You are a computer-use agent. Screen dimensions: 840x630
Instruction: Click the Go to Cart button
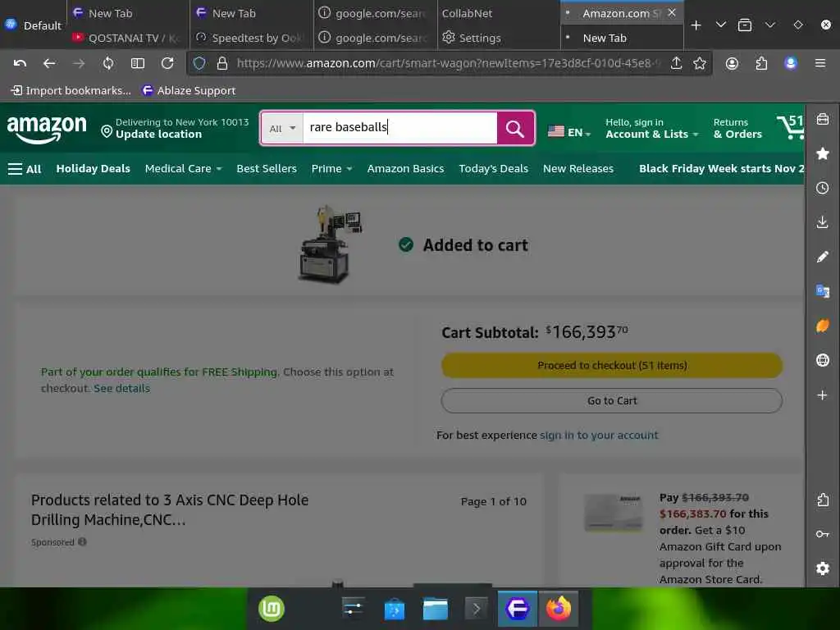[x=612, y=400]
